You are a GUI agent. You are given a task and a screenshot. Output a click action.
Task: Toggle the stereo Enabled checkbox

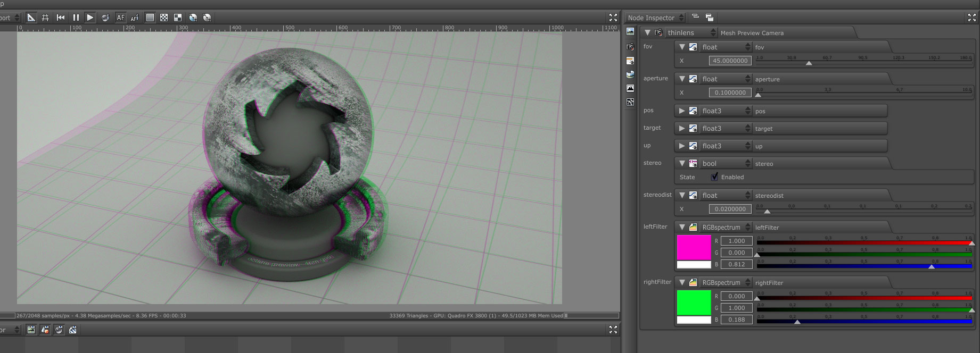click(x=714, y=177)
